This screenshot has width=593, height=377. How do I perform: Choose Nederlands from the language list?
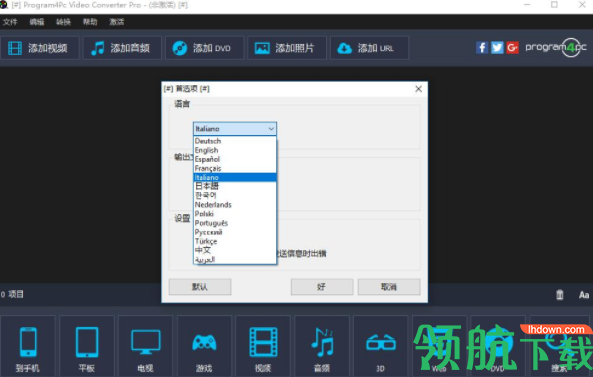pos(235,205)
